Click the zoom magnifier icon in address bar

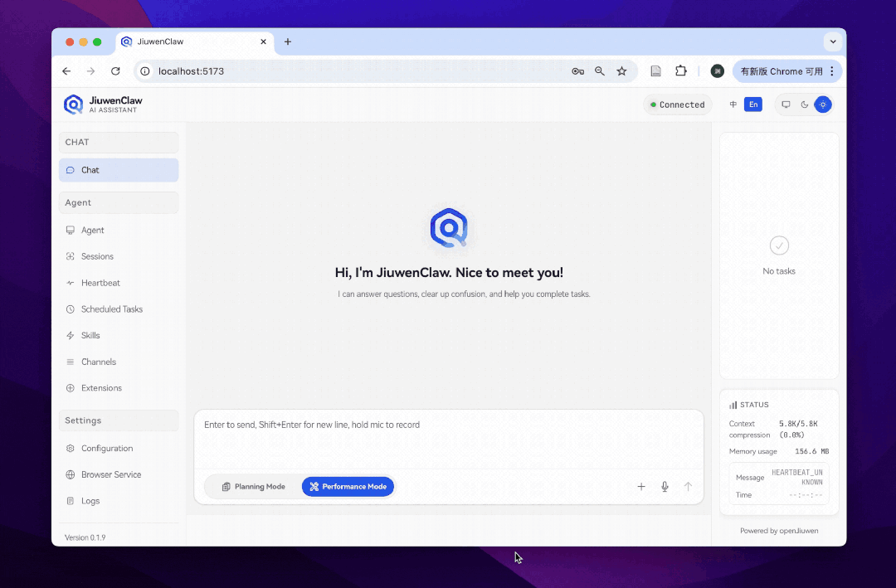[x=600, y=70]
